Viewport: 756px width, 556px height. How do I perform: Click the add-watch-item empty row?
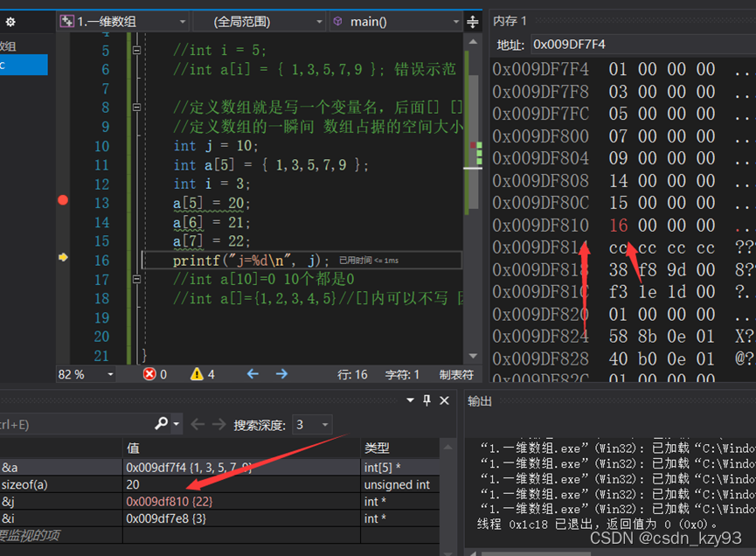219,535
